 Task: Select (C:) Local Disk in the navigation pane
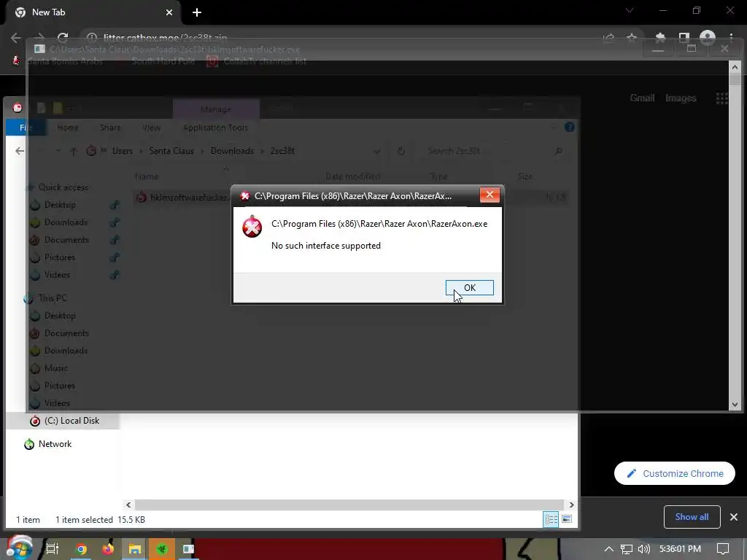click(x=71, y=421)
